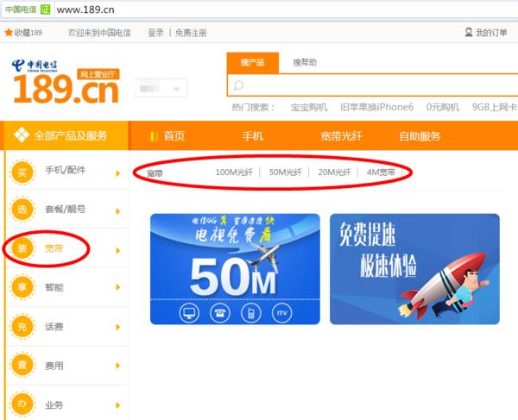Click the diamond icon beside 全部产品及服务
This screenshot has width=518, height=420.
22,135
